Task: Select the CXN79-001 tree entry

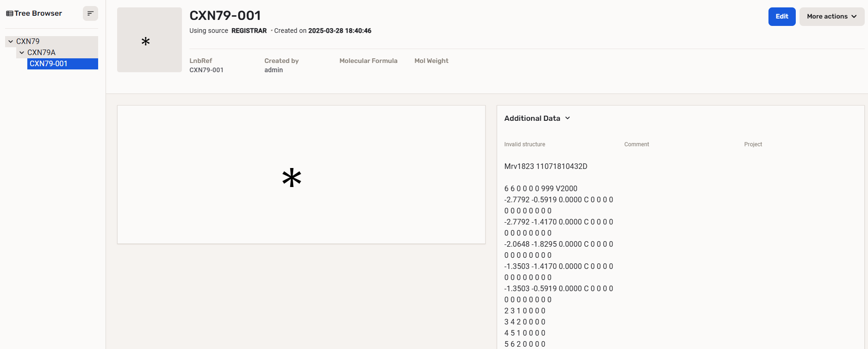Action: tap(49, 64)
